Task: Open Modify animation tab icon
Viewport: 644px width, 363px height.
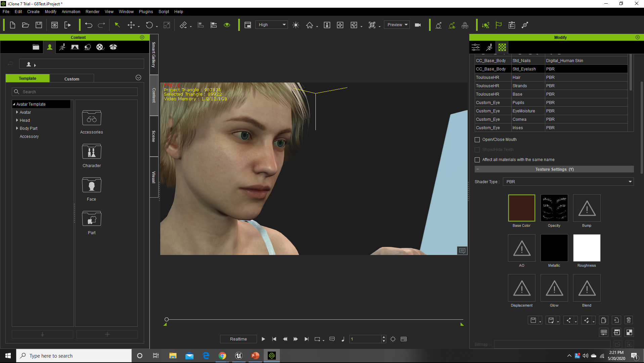Action: 489,47
